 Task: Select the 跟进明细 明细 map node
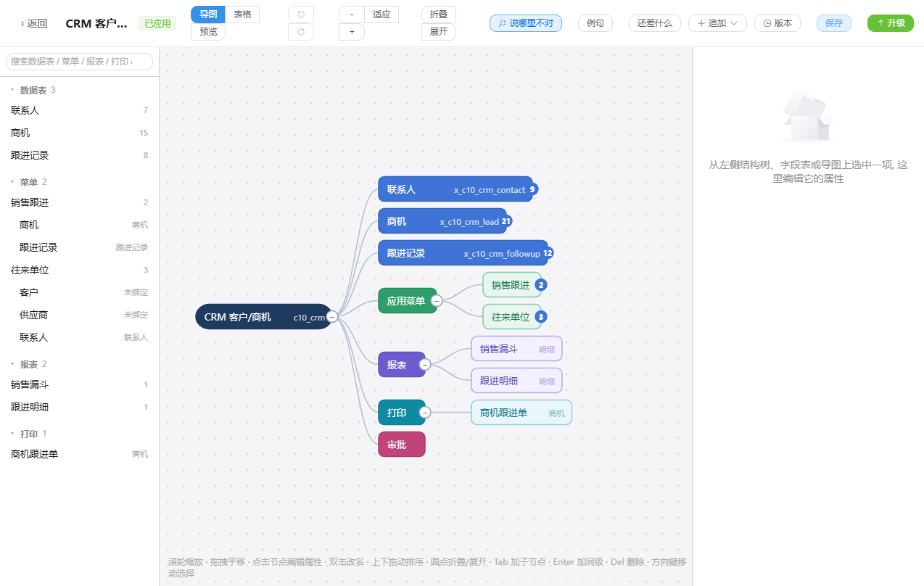pos(516,381)
